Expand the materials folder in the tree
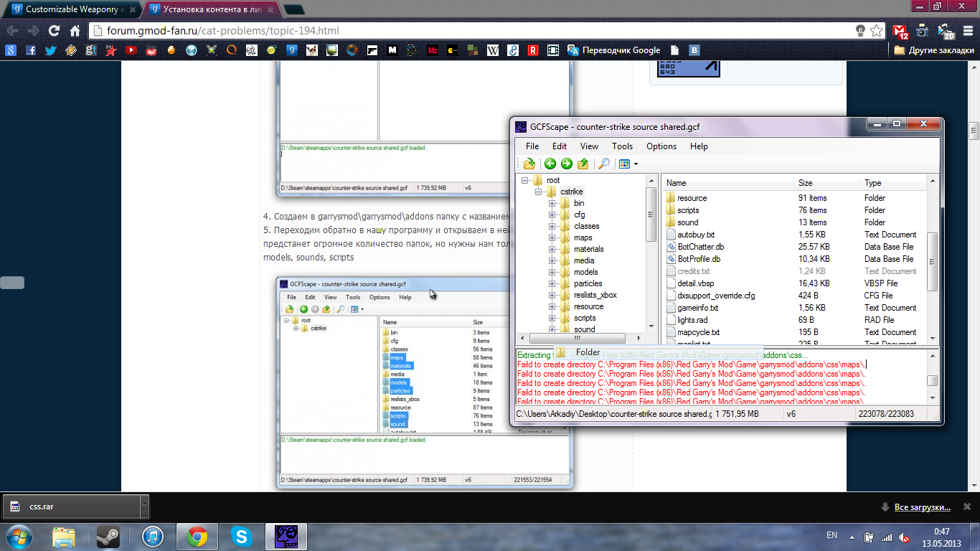The height and width of the screenshot is (551, 980). 552,249
